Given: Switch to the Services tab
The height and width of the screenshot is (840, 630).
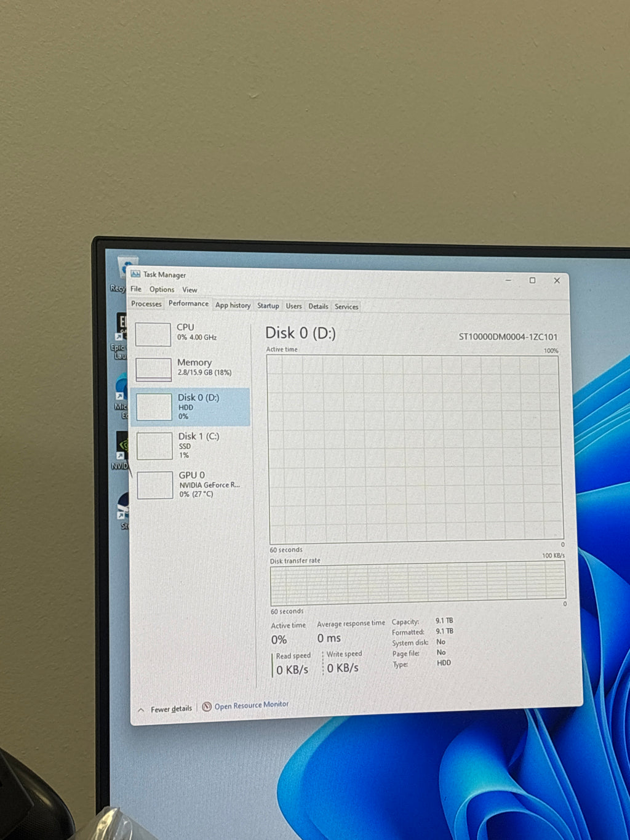Looking at the screenshot, I should pos(346,306).
